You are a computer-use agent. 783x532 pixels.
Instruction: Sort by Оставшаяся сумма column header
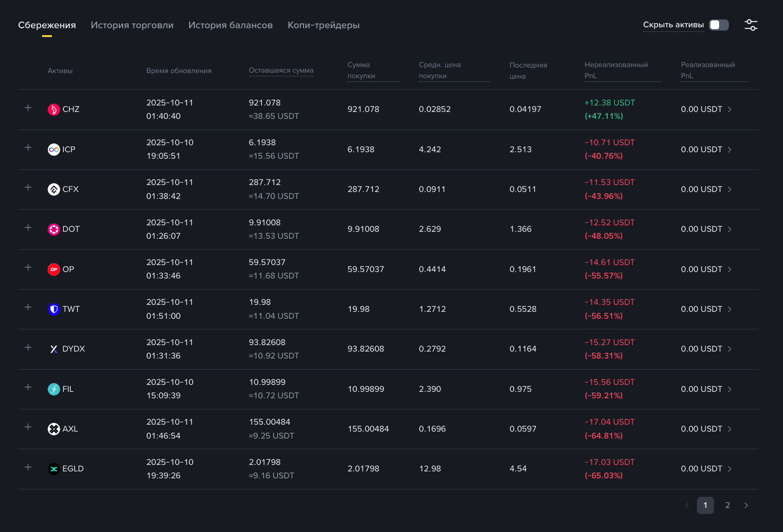(x=281, y=70)
